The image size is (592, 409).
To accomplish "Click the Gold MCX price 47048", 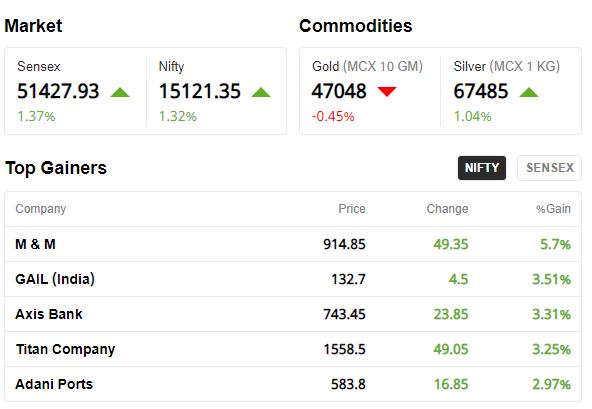I will (x=339, y=91).
